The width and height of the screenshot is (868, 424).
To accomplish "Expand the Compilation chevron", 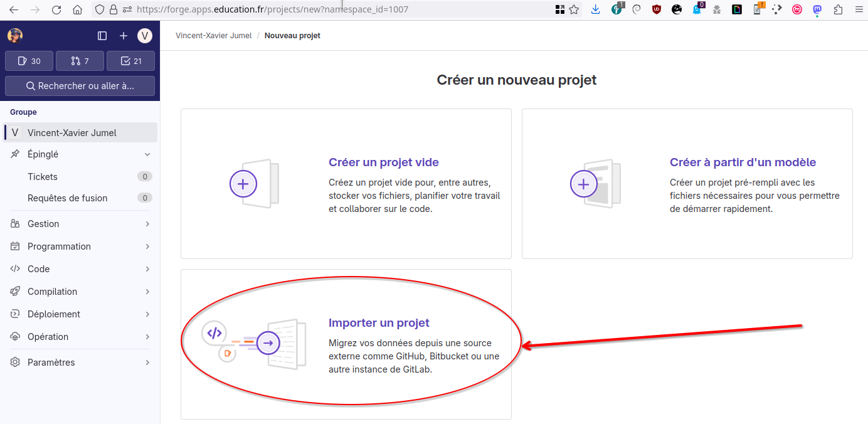I will point(147,292).
